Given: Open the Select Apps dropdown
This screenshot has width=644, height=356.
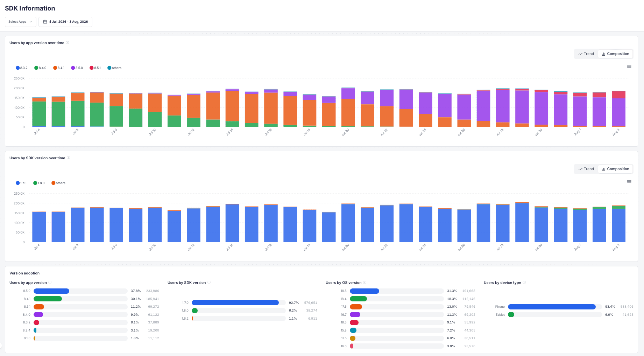Looking at the screenshot, I should [21, 22].
